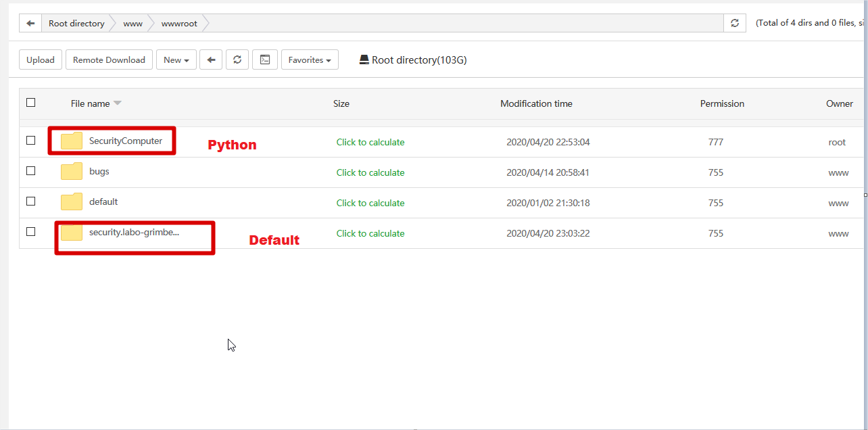Click the back arrow in path bar
Screen dimensions: 868x430
click(x=30, y=24)
